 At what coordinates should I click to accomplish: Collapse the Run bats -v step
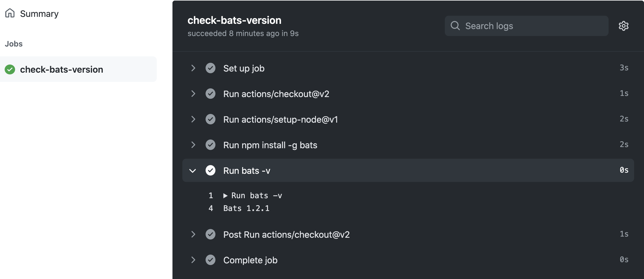pos(193,171)
